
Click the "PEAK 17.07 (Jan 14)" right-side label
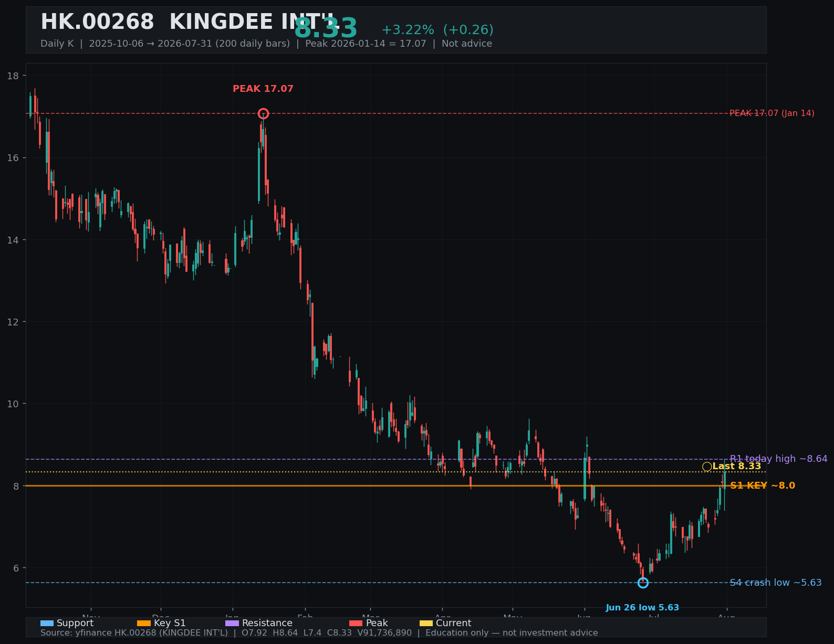coord(772,113)
